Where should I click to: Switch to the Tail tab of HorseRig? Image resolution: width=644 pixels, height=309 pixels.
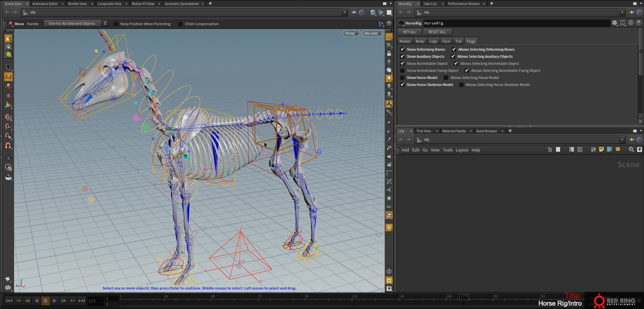(458, 41)
